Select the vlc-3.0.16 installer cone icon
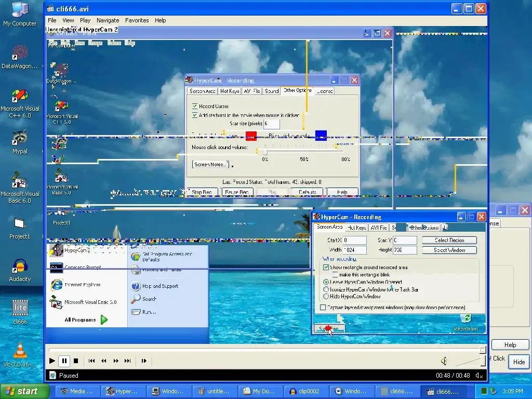The width and height of the screenshot is (532, 399). click(x=20, y=355)
